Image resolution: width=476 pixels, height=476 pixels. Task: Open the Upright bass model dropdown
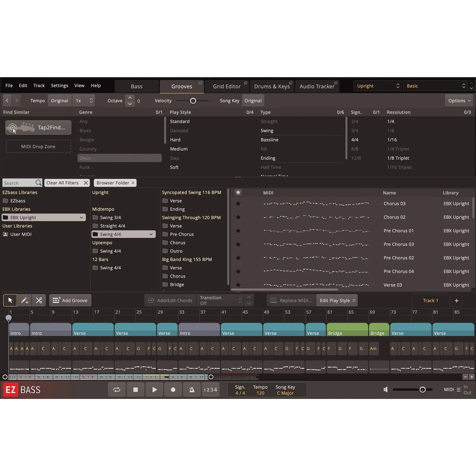[378, 86]
